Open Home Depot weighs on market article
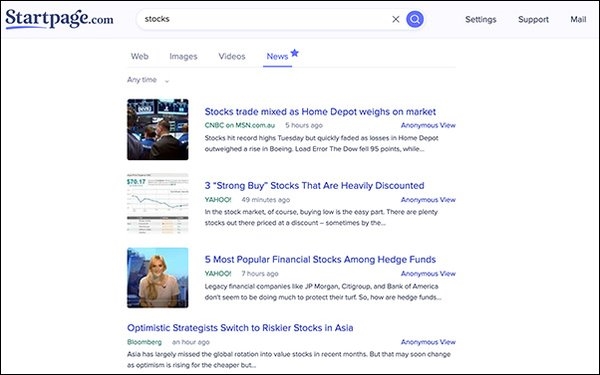600x375 pixels. tap(320, 112)
